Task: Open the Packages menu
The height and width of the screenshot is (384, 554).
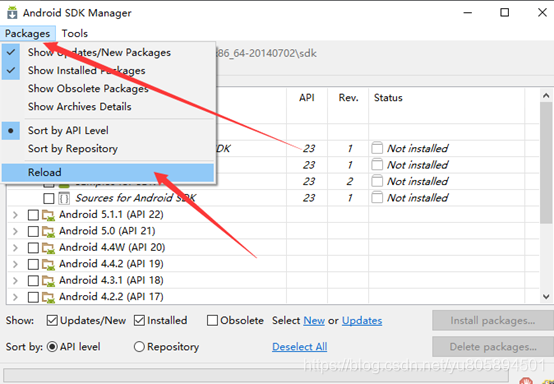Action: (x=28, y=34)
